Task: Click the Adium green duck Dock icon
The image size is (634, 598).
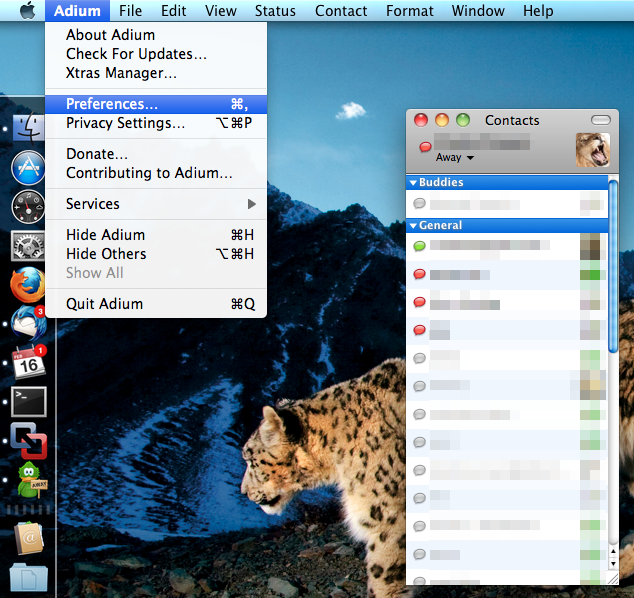Action: pyautogui.click(x=32, y=480)
